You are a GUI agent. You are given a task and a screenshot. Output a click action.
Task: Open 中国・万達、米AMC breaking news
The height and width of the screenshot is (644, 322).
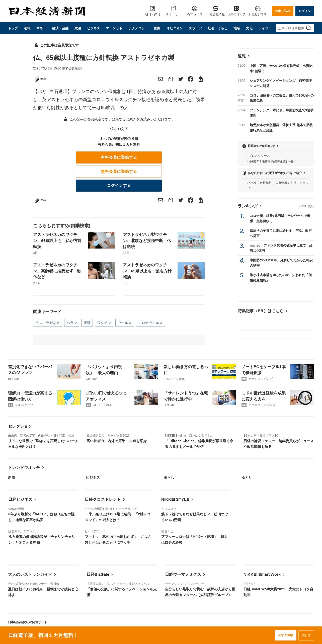point(281,68)
